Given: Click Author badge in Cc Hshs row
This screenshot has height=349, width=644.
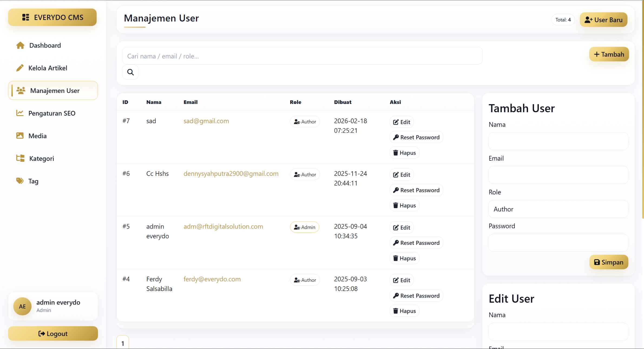Looking at the screenshot, I should point(305,174).
